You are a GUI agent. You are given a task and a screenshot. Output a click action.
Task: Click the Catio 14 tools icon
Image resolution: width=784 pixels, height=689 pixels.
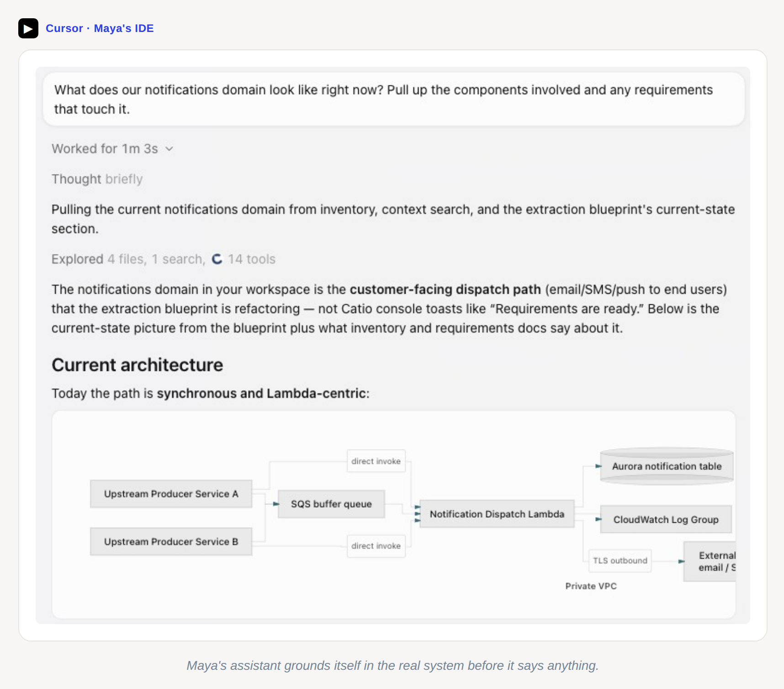pos(217,259)
